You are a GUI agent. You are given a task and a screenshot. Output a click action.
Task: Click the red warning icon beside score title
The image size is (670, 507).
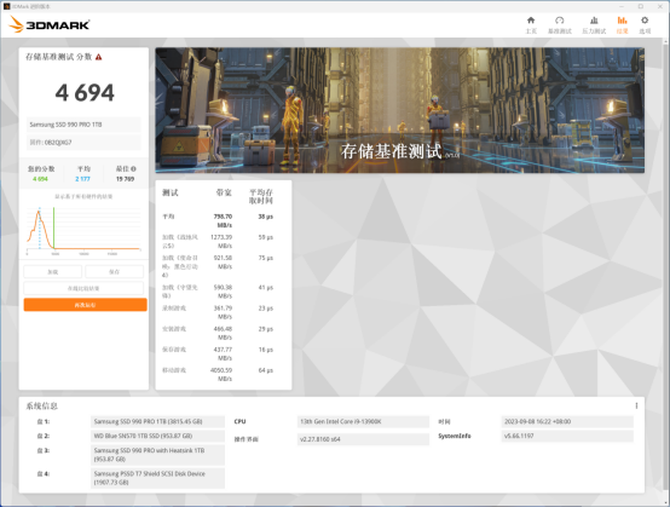pyautogui.click(x=98, y=57)
